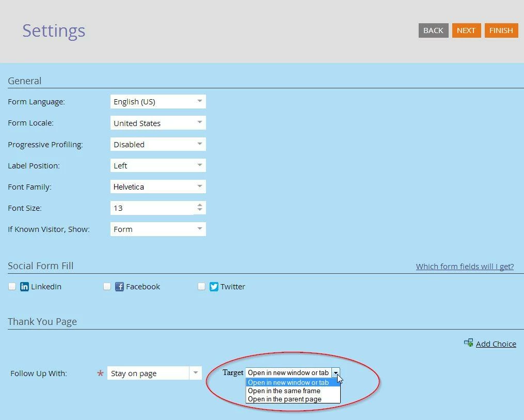Image resolution: width=524 pixels, height=420 pixels.
Task: Increase Font Size with up arrow
Action: pyautogui.click(x=199, y=205)
